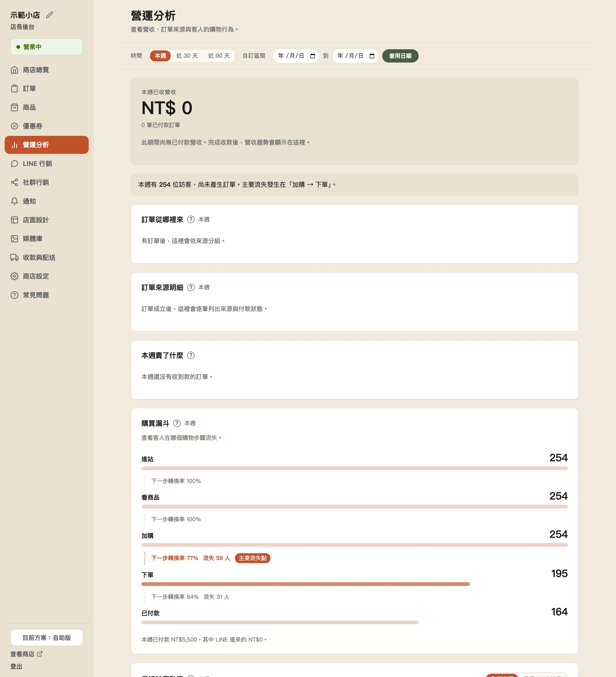Open the 商品 products section
Viewport: 616px width, 677px height.
coord(47,107)
